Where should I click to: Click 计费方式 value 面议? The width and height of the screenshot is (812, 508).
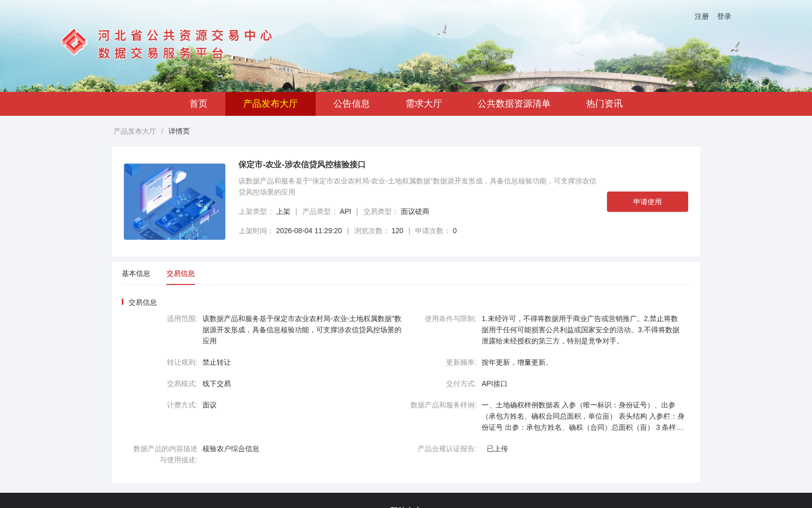210,405
